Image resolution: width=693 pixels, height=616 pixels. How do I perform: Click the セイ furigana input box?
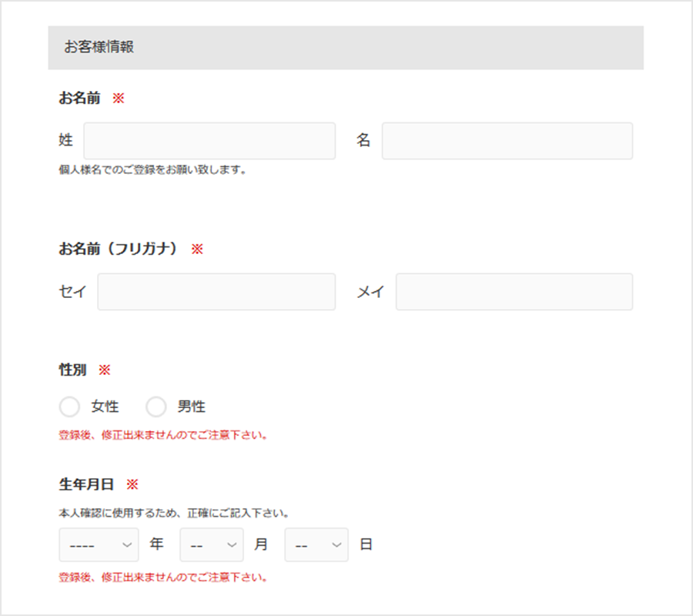pyautogui.click(x=216, y=292)
